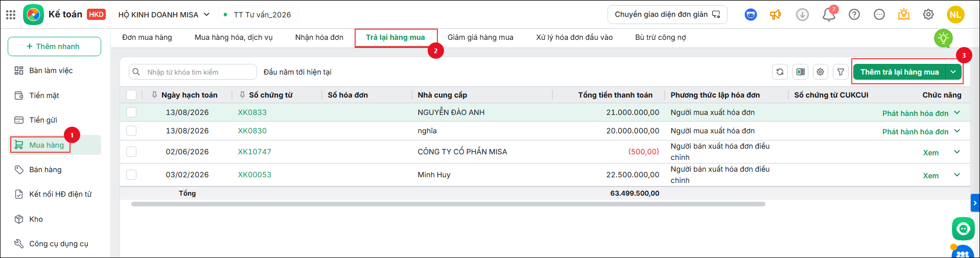Open the TT Tư vấn_2026 selector
This screenshot has width=980, height=258.
[x=258, y=15]
